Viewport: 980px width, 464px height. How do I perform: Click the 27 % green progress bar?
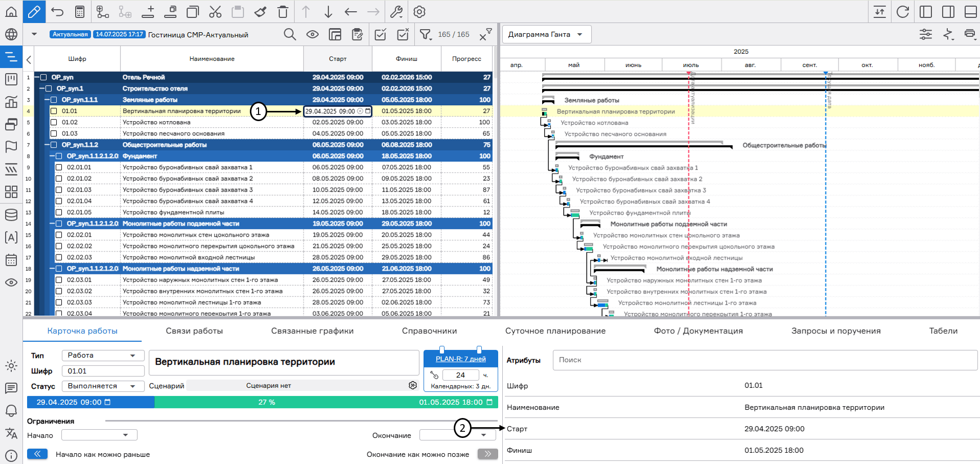[x=267, y=402]
